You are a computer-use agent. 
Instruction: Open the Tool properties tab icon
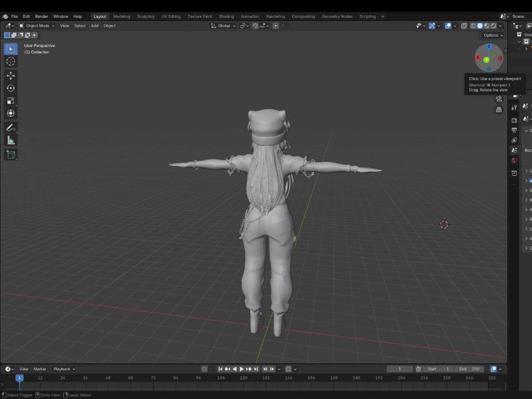tap(514, 107)
